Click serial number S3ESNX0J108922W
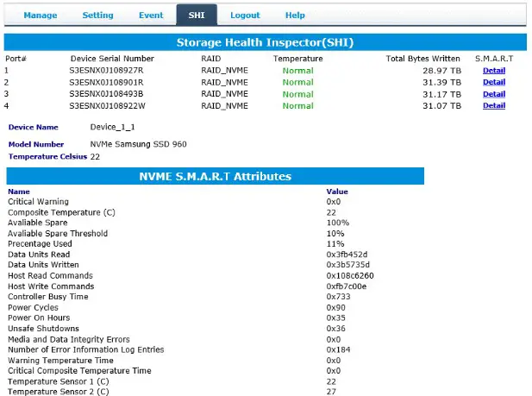 click(x=107, y=106)
